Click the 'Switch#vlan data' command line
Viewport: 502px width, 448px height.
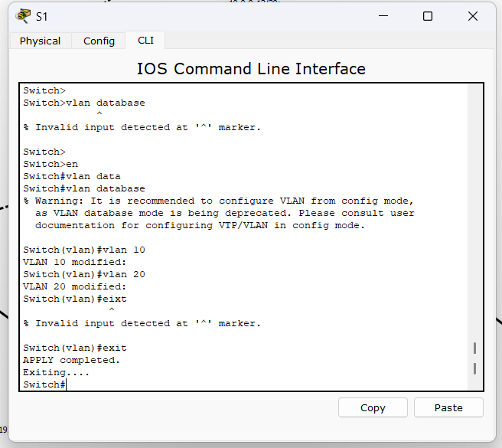coord(72,176)
